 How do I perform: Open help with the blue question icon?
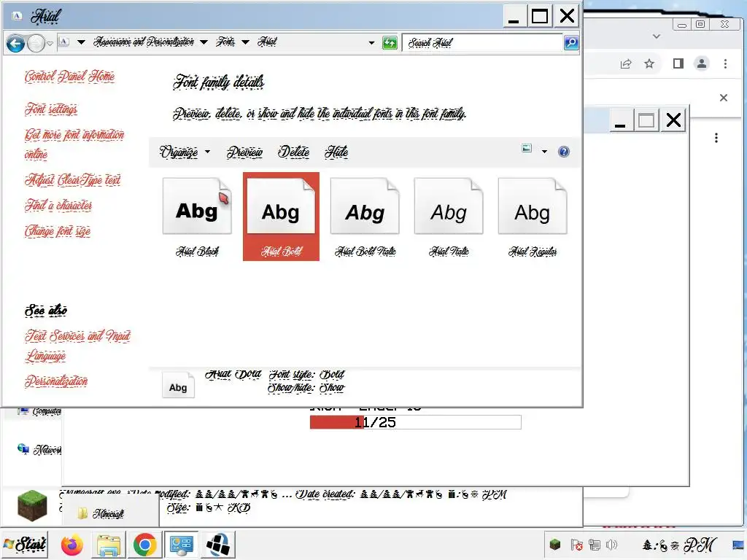tap(564, 152)
